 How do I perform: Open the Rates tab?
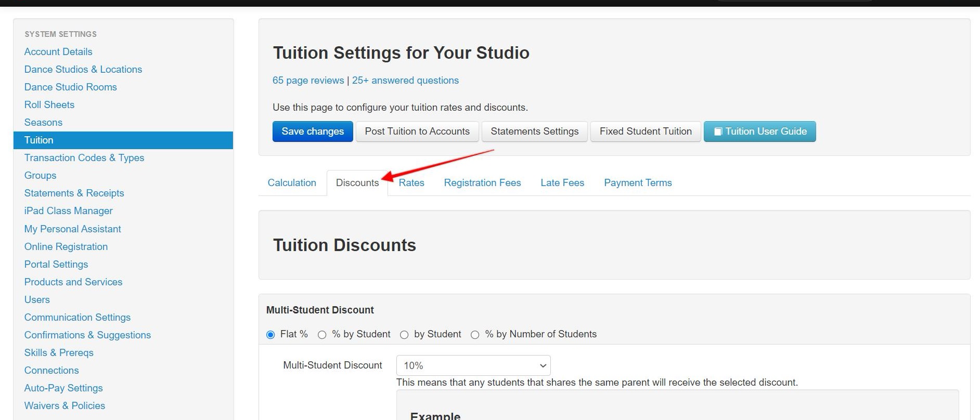tap(411, 183)
